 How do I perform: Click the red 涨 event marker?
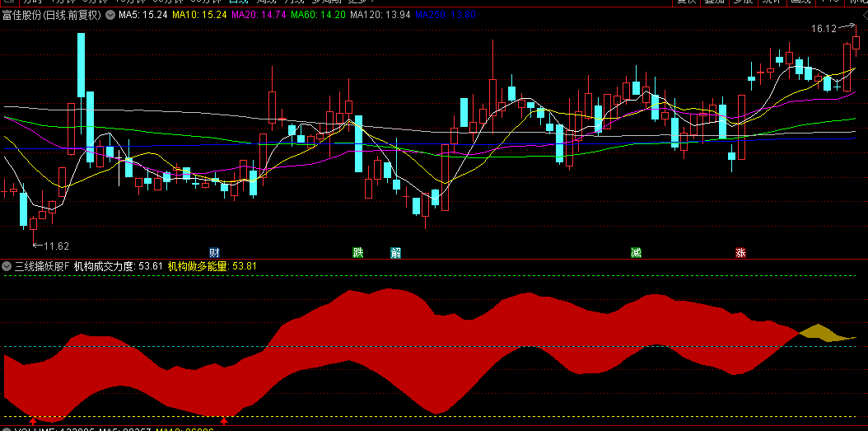(x=740, y=253)
